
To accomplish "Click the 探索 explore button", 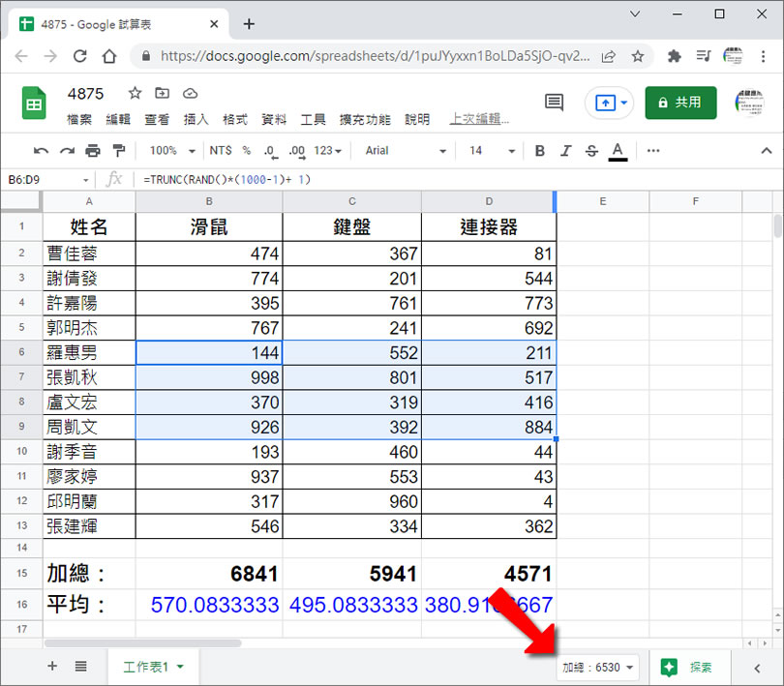I will 689,667.
